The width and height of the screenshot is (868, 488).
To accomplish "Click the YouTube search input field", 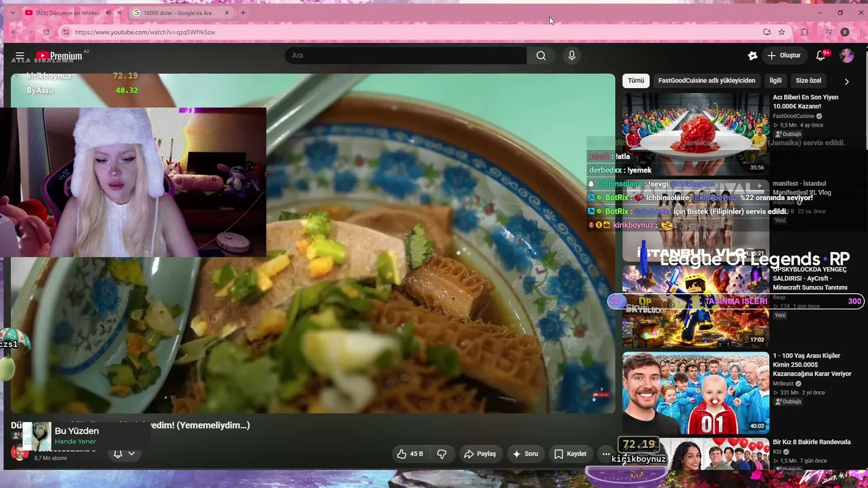I will point(407,56).
